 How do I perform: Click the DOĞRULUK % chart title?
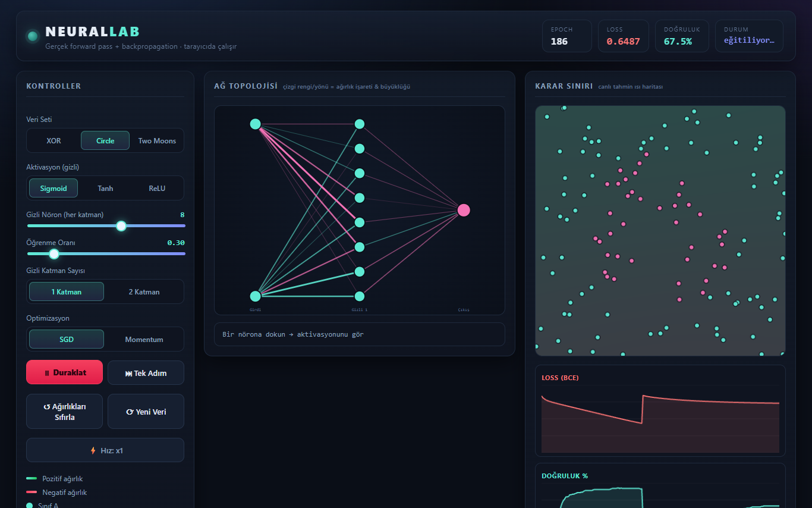565,476
